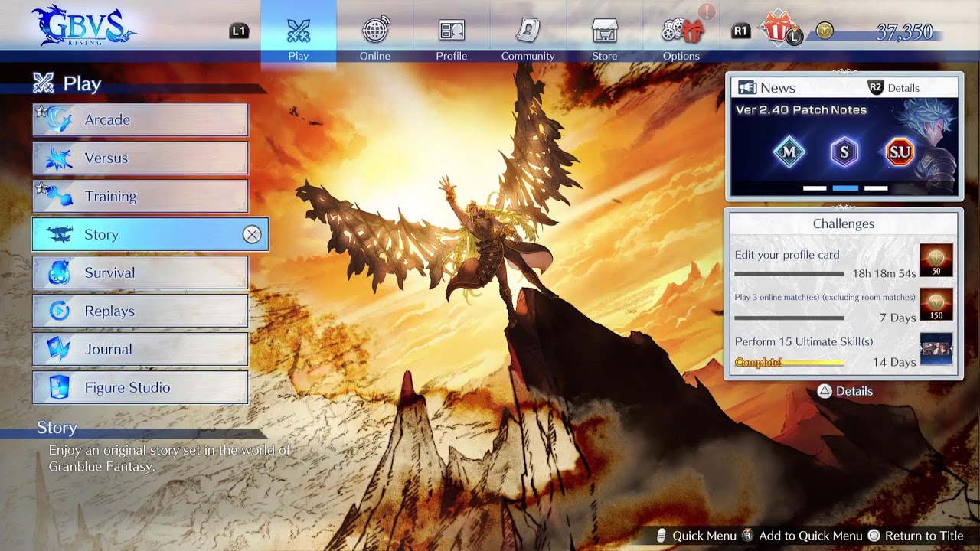Click the M diamond badge in News banner

pos(789,152)
